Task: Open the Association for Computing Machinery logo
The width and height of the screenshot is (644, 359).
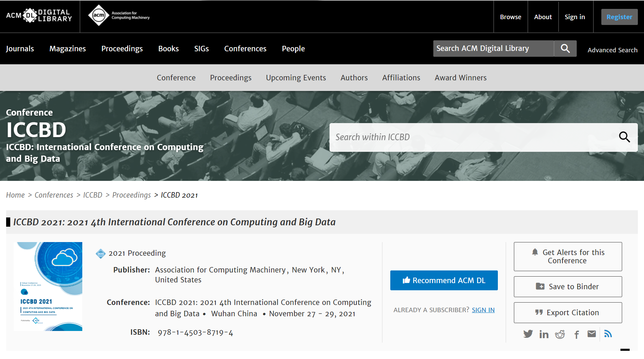Action: click(119, 15)
